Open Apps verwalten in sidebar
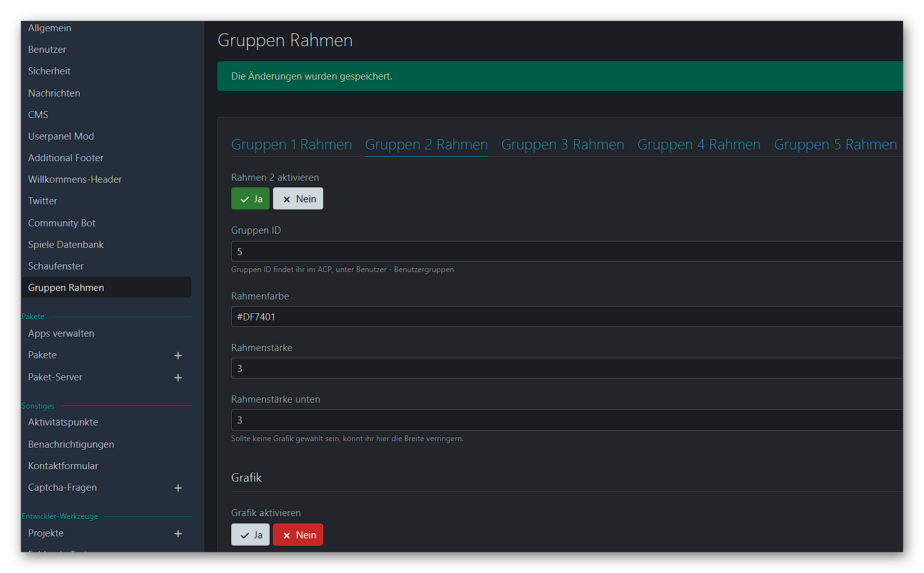 pyautogui.click(x=61, y=333)
